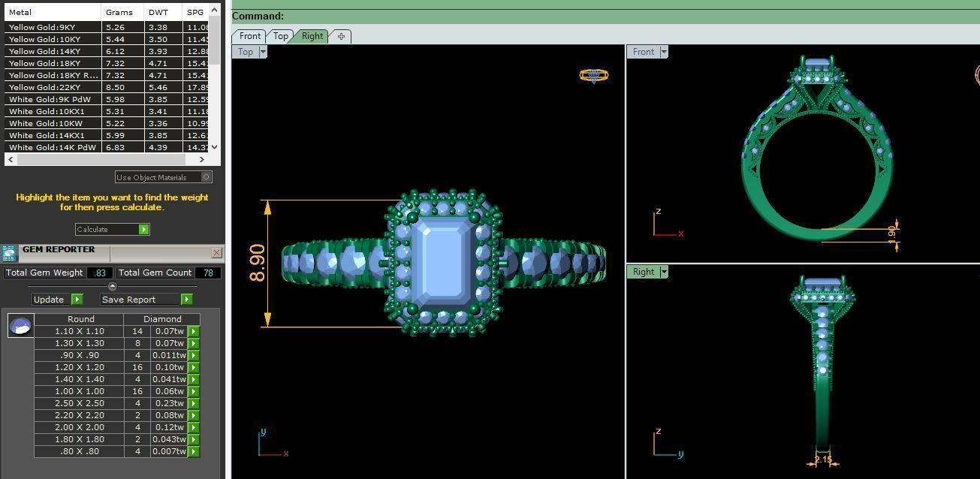This screenshot has height=479, width=980.
Task: Click green arrow for 1.80 X 1.80 row
Action: click(194, 439)
